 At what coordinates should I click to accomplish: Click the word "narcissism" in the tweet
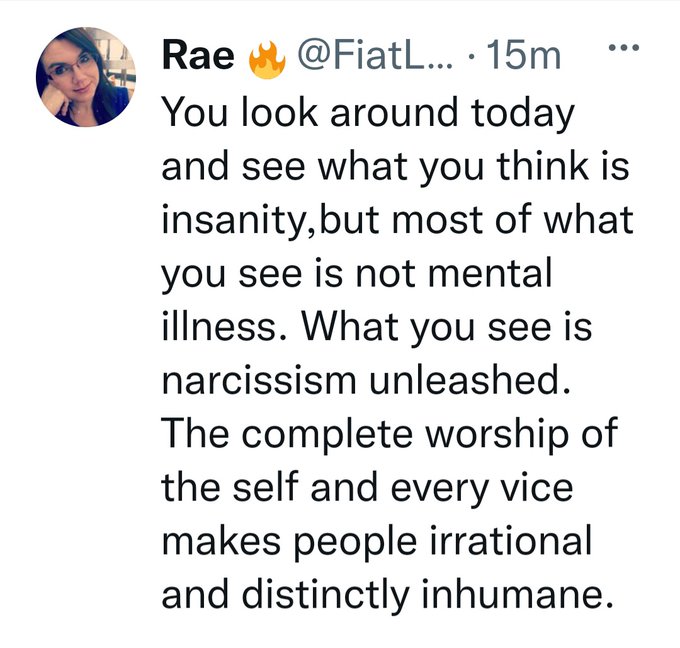tap(259, 381)
